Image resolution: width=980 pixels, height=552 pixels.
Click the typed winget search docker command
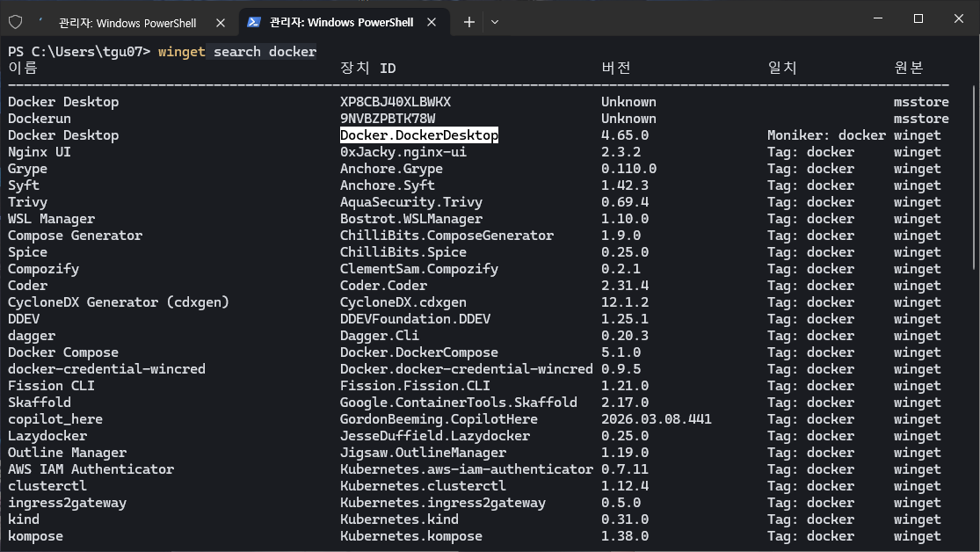[237, 52]
